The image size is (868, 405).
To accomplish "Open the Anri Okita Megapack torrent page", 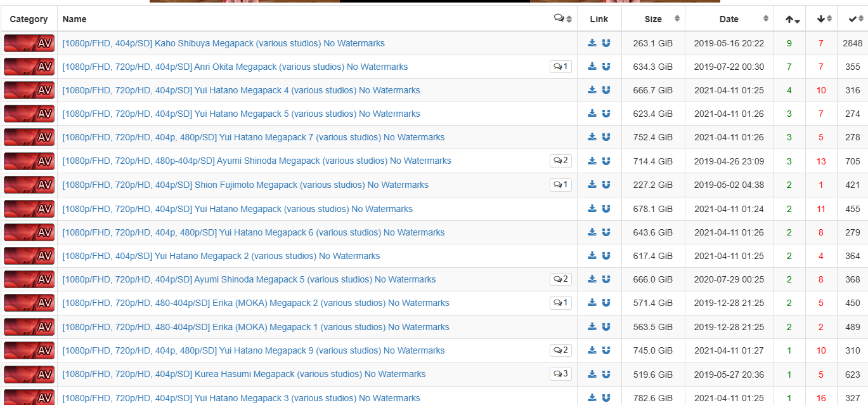I will pyautogui.click(x=235, y=67).
